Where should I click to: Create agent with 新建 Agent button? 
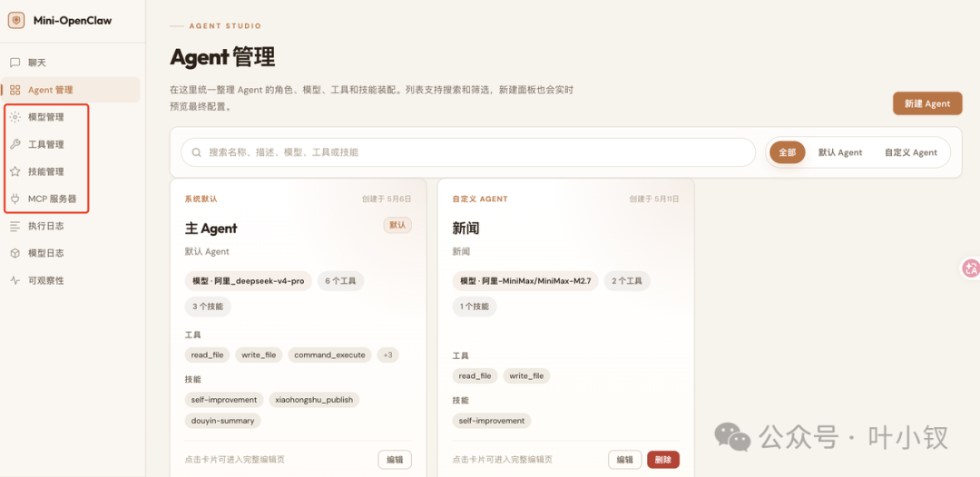[x=927, y=103]
